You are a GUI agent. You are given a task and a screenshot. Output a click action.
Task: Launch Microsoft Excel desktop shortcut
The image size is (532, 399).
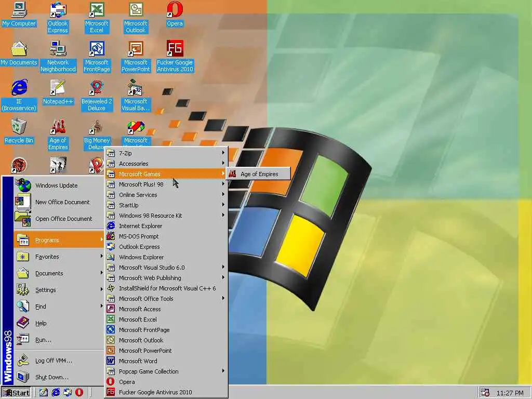pyautogui.click(x=97, y=18)
